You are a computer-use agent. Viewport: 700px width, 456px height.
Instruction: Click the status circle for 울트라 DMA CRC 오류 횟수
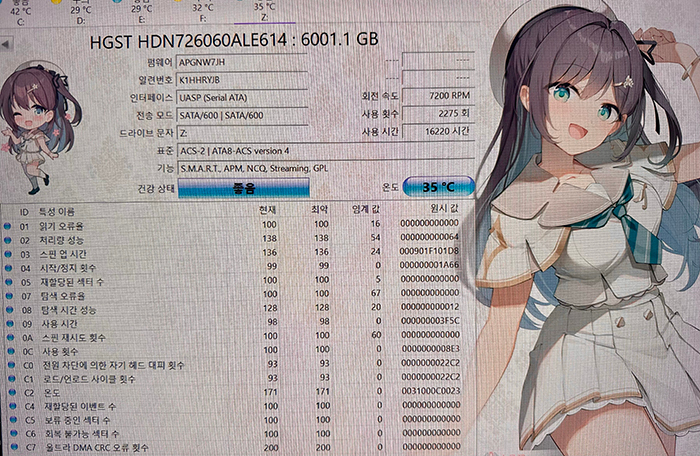[x=14, y=447]
